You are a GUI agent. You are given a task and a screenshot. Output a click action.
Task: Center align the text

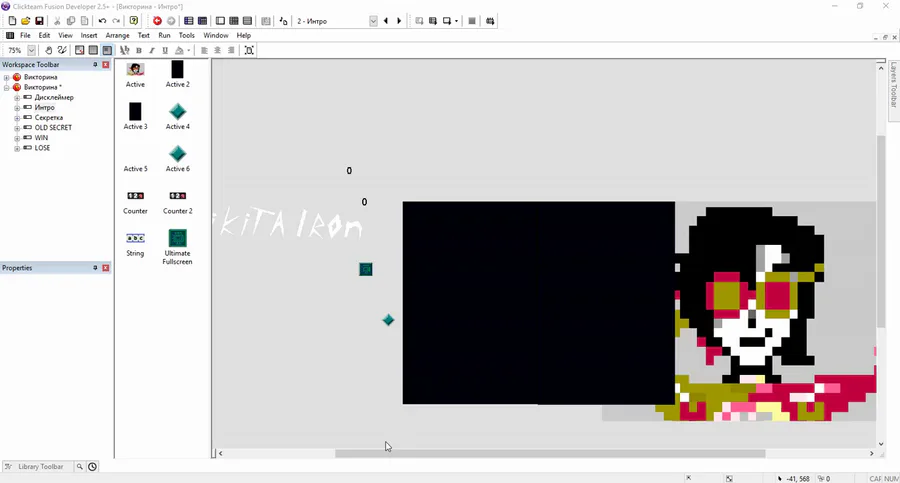pos(218,51)
